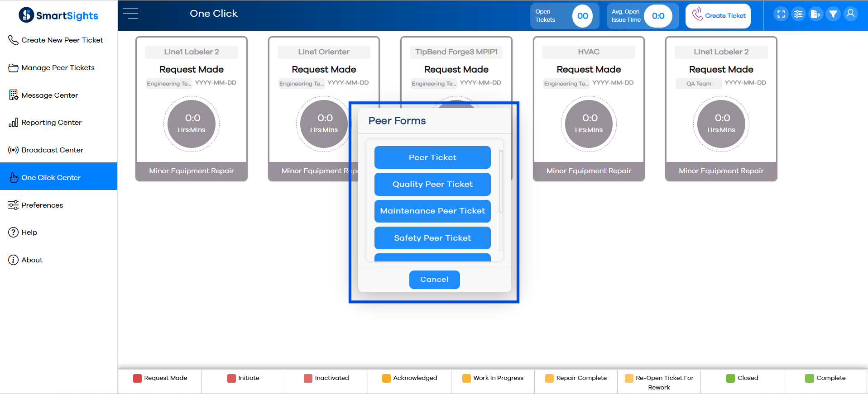This screenshot has height=394, width=868.
Task: Open the HVAC request card
Action: [589, 109]
